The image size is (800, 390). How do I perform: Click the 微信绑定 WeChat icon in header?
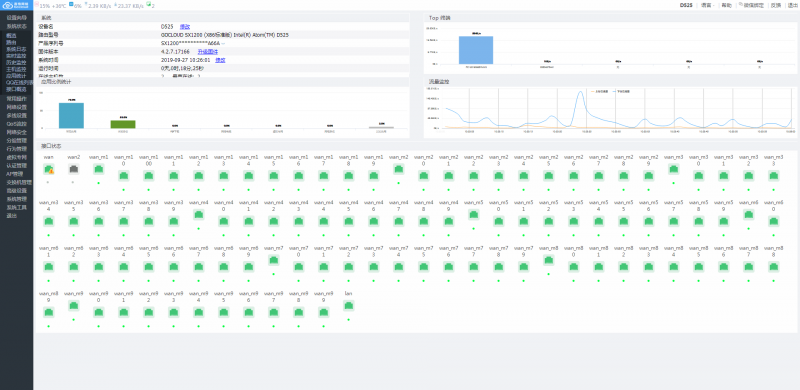741,5
